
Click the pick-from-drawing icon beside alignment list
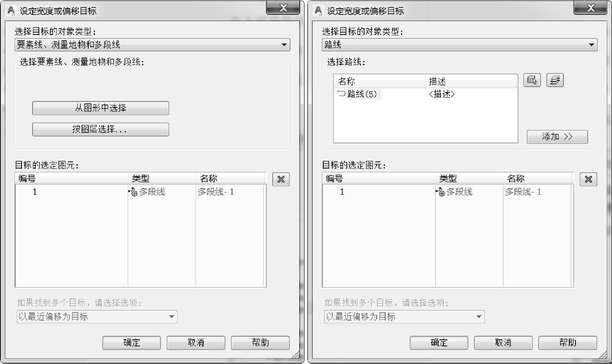coord(532,80)
